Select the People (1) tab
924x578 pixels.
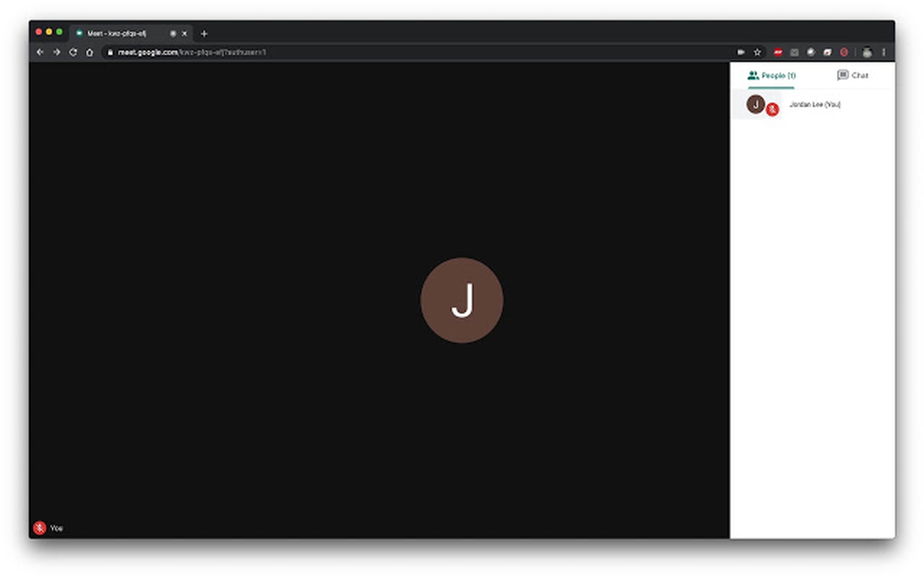pos(771,75)
